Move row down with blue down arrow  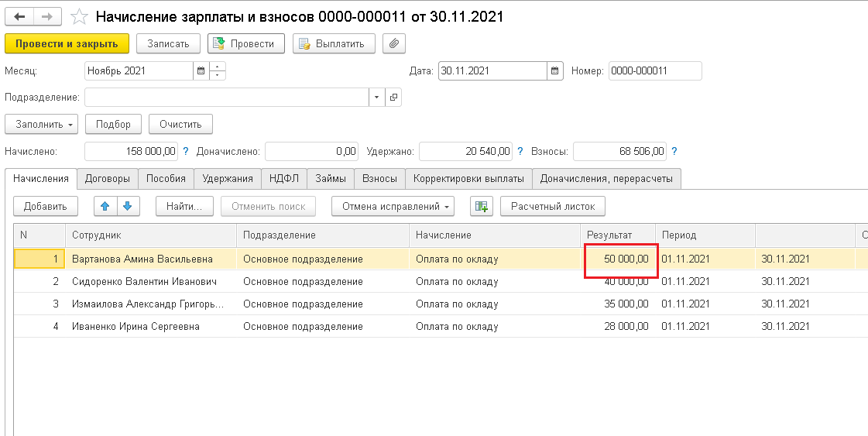128,206
